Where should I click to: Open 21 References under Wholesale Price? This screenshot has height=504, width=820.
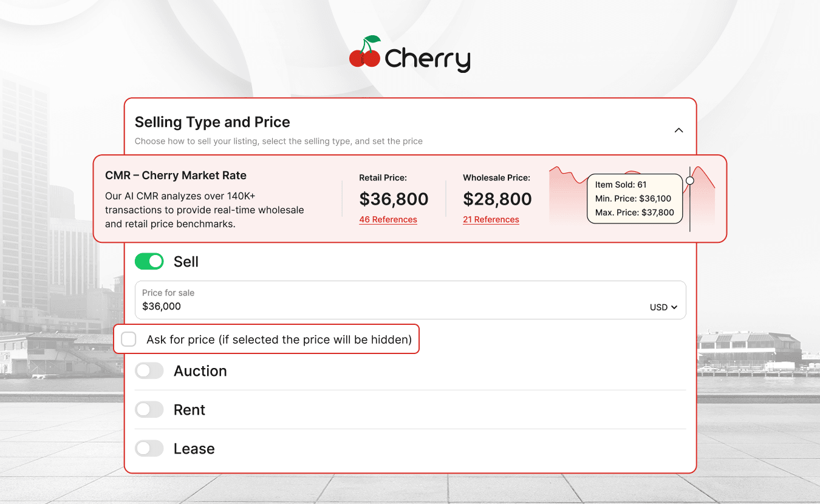[x=491, y=219]
